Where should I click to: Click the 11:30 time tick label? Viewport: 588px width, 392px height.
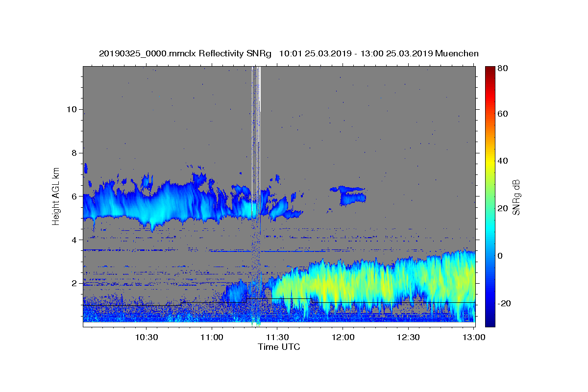[x=277, y=337]
